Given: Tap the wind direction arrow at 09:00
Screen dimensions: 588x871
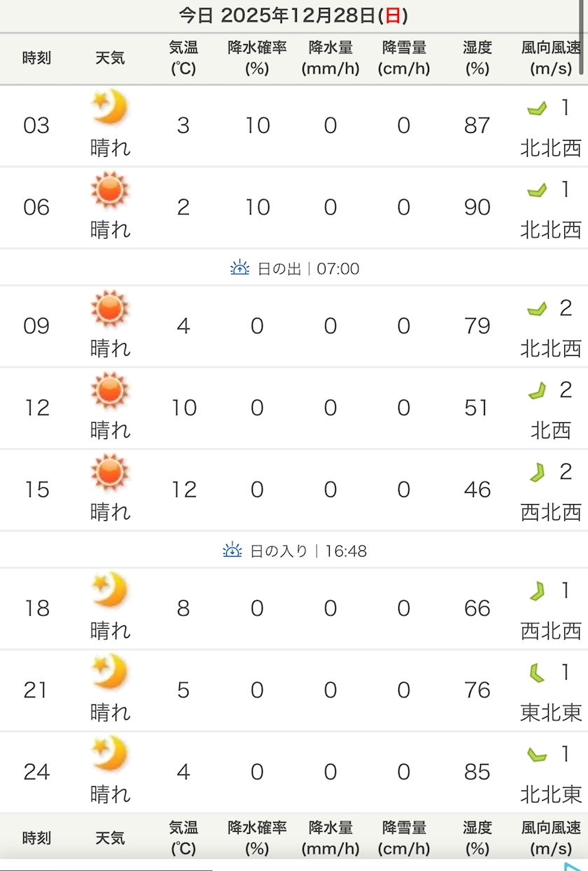Looking at the screenshot, I should click(537, 309).
